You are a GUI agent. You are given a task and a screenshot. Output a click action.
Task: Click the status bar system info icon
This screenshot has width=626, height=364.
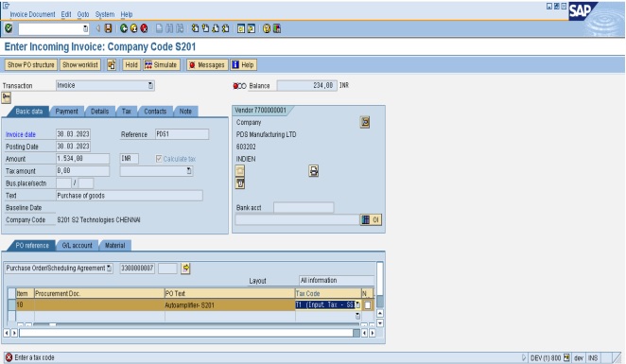567,357
